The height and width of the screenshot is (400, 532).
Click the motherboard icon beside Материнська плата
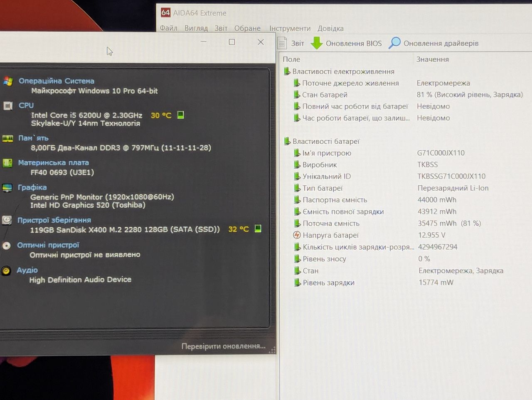pyautogui.click(x=7, y=163)
